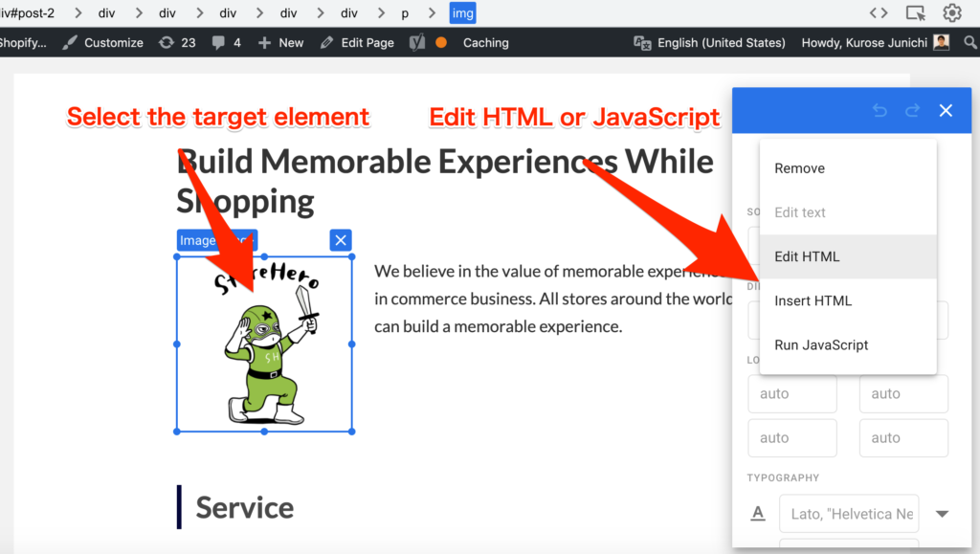Open the settings gear
This screenshot has width=980, height=554.
[952, 13]
